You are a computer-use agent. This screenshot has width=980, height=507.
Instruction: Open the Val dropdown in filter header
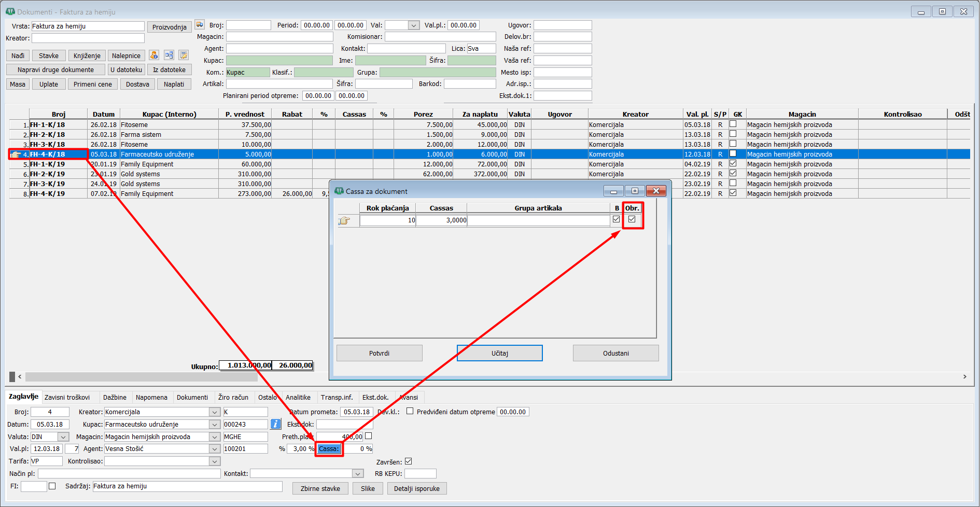(414, 25)
